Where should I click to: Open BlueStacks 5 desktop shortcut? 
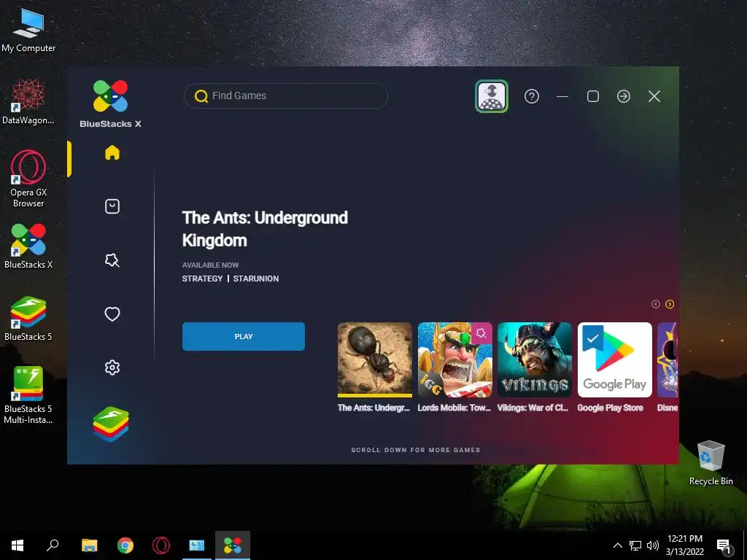tap(28, 319)
